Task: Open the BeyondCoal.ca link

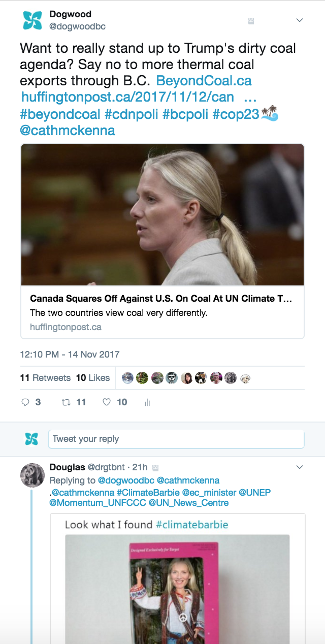Action: point(204,81)
